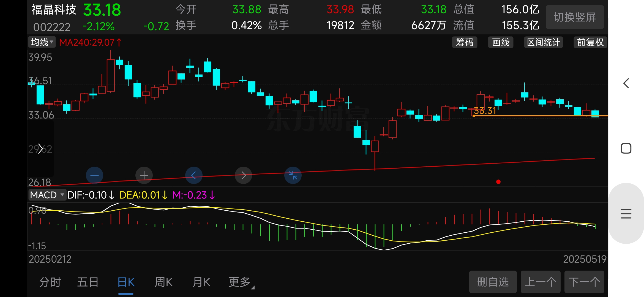The width and height of the screenshot is (644, 297).
Task: Click the zoom in plus circle icon
Action: coord(144,175)
